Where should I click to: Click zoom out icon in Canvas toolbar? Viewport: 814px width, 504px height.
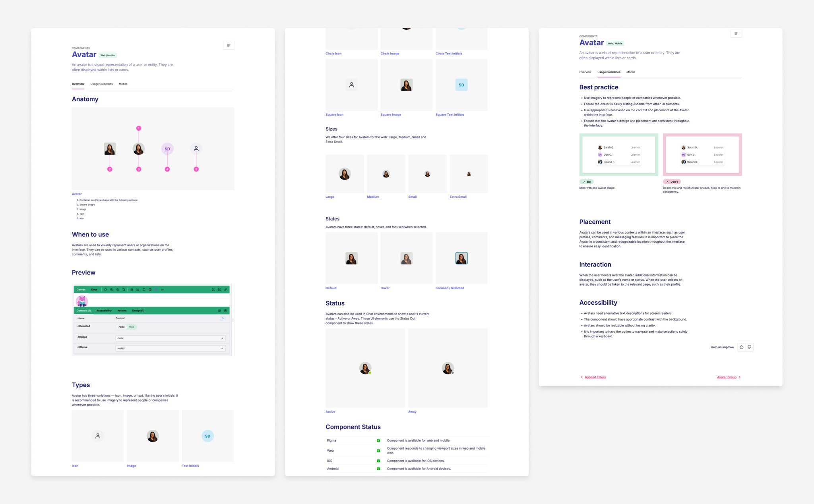pos(118,290)
